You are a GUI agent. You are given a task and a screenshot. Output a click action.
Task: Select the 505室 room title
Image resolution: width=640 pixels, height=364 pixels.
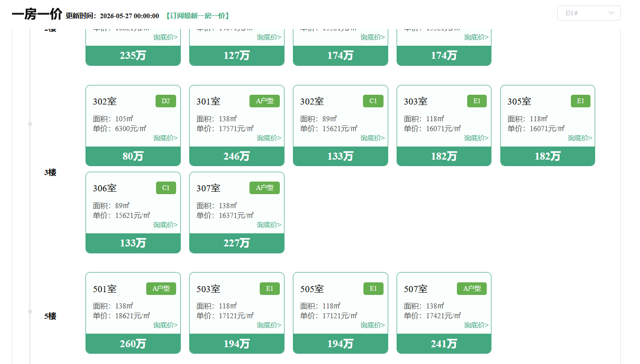[x=312, y=289]
